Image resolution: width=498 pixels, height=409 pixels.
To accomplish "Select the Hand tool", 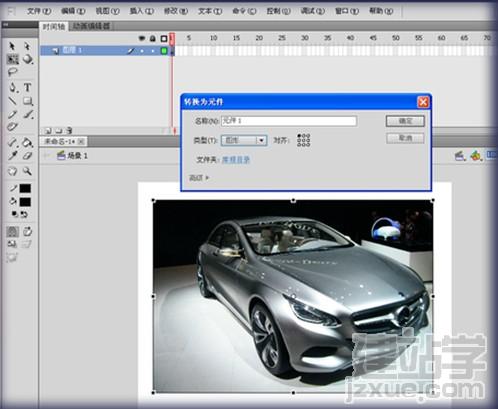I will [13, 171].
